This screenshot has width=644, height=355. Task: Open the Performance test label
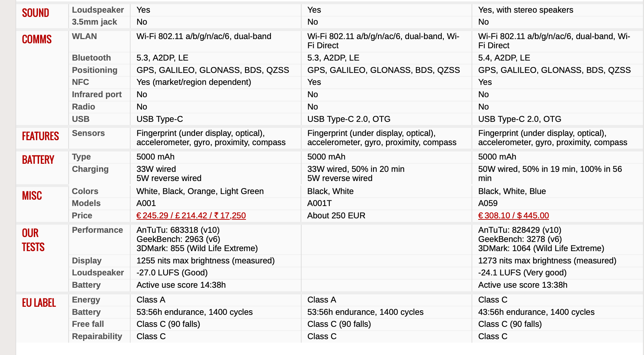pyautogui.click(x=97, y=230)
